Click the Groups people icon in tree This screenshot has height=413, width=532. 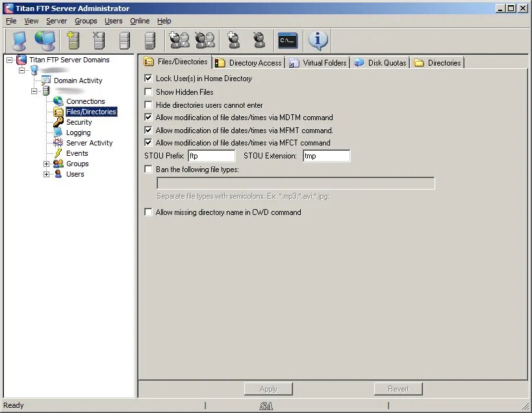(58, 164)
